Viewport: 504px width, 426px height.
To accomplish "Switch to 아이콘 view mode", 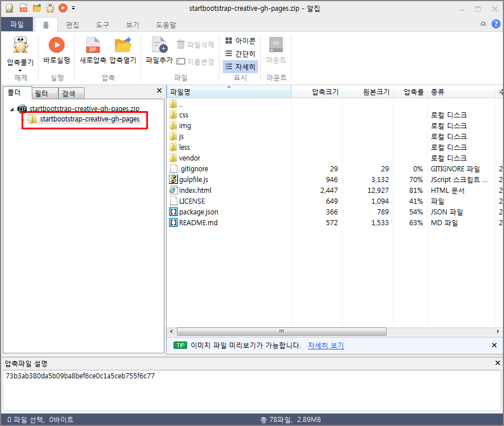I will (240, 41).
